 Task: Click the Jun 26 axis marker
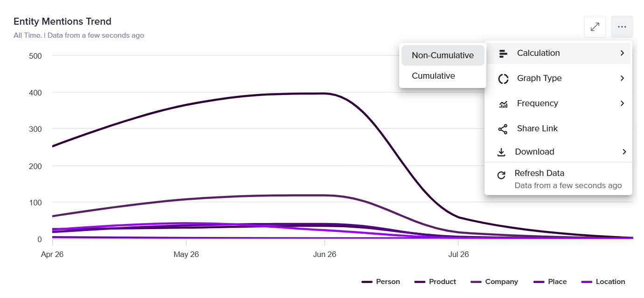coord(325,254)
